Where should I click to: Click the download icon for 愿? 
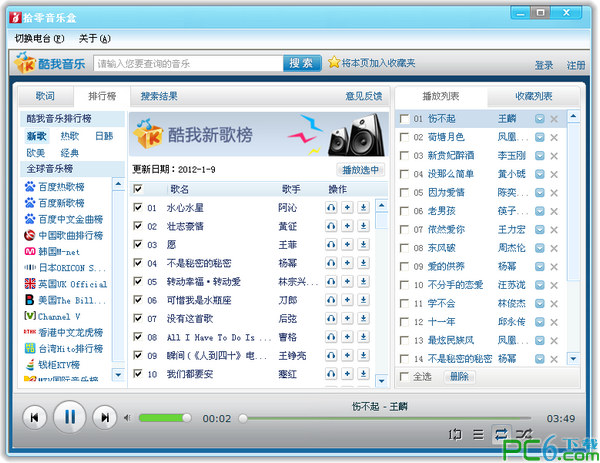(x=363, y=244)
